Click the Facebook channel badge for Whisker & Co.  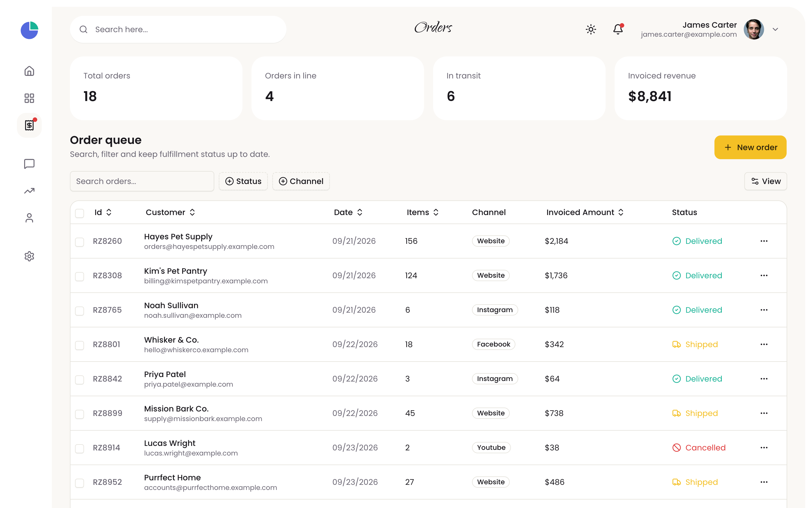pyautogui.click(x=493, y=344)
